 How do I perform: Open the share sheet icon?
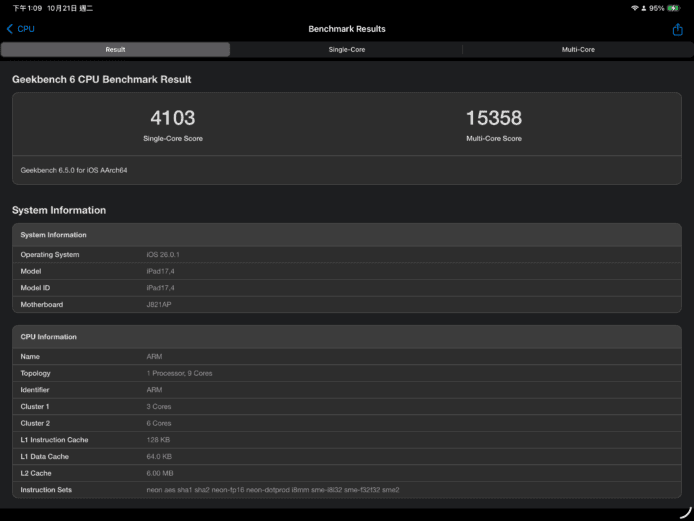click(x=677, y=29)
